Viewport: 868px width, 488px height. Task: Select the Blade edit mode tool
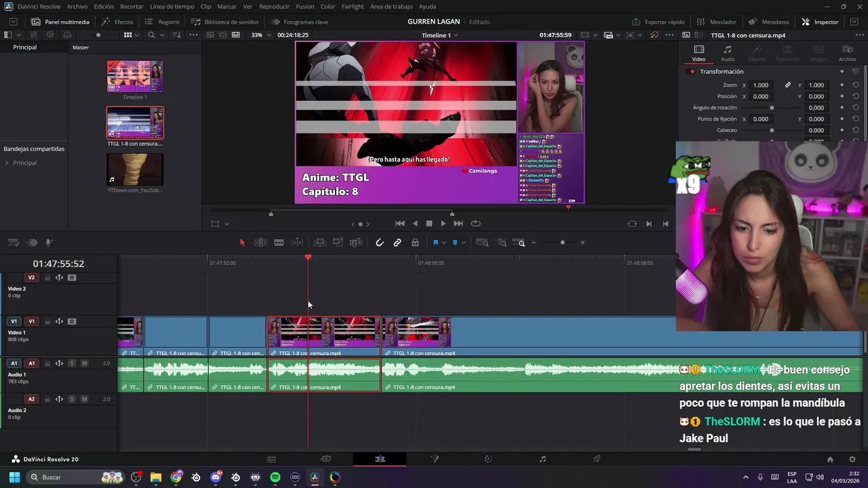279,243
